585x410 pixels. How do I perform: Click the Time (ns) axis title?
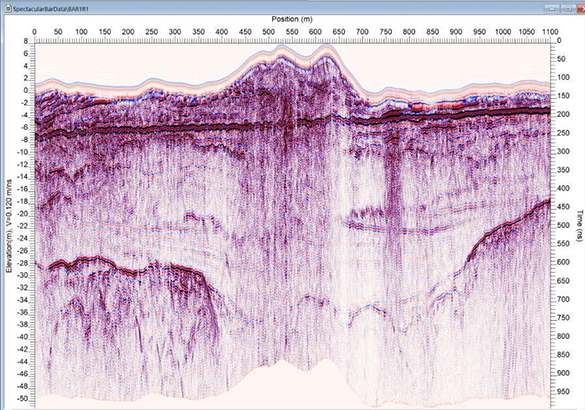point(579,226)
